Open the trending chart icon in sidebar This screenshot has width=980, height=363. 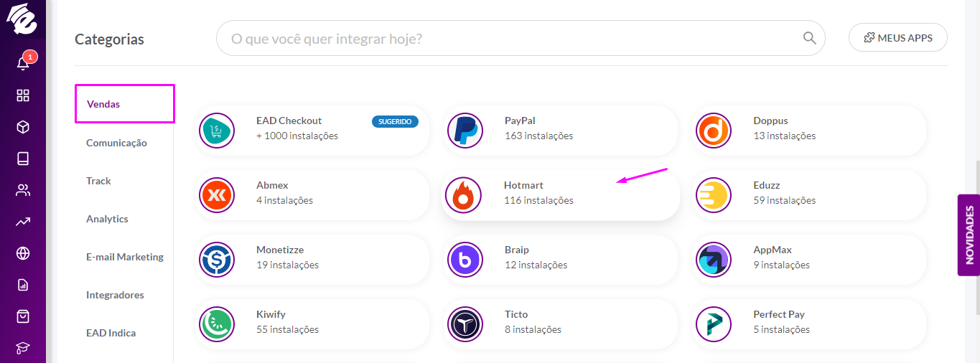tap(23, 222)
